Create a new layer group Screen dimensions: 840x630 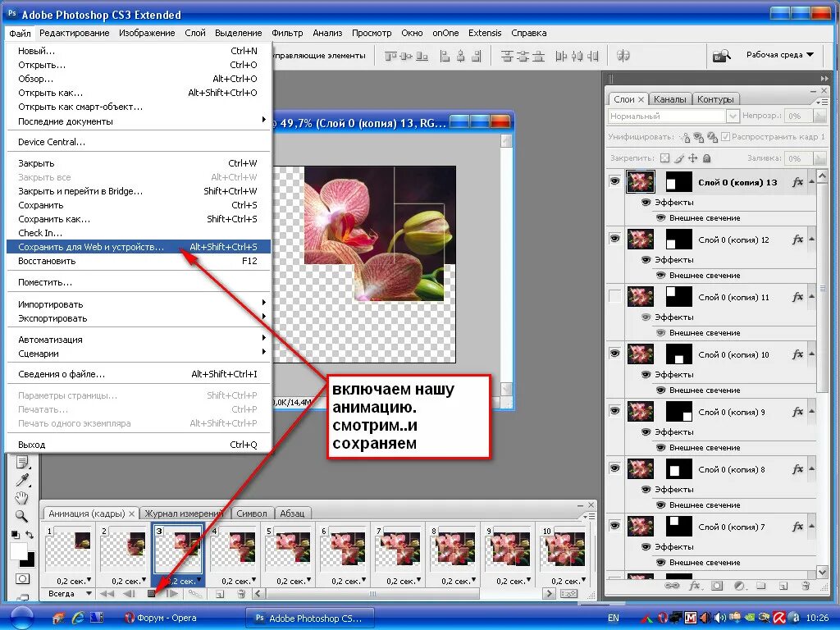tap(760, 586)
